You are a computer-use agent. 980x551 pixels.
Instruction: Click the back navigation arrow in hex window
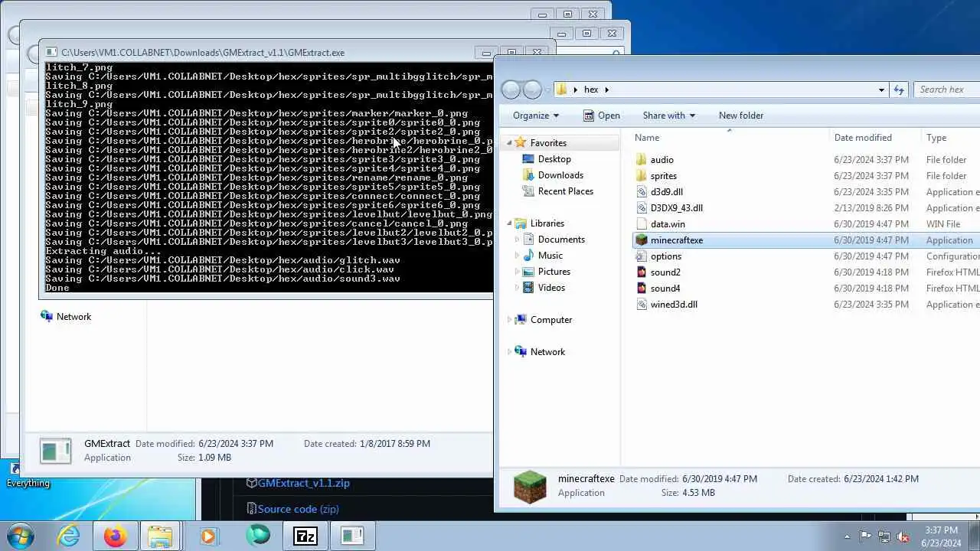[511, 90]
